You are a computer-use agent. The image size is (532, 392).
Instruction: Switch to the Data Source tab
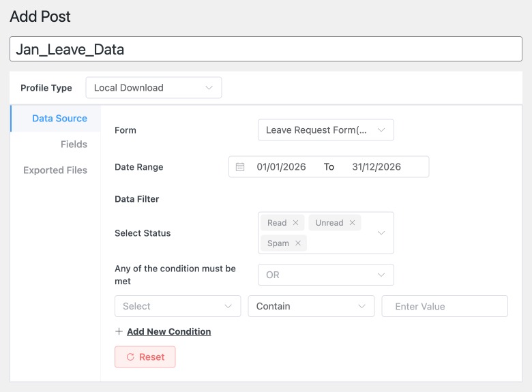(59, 119)
